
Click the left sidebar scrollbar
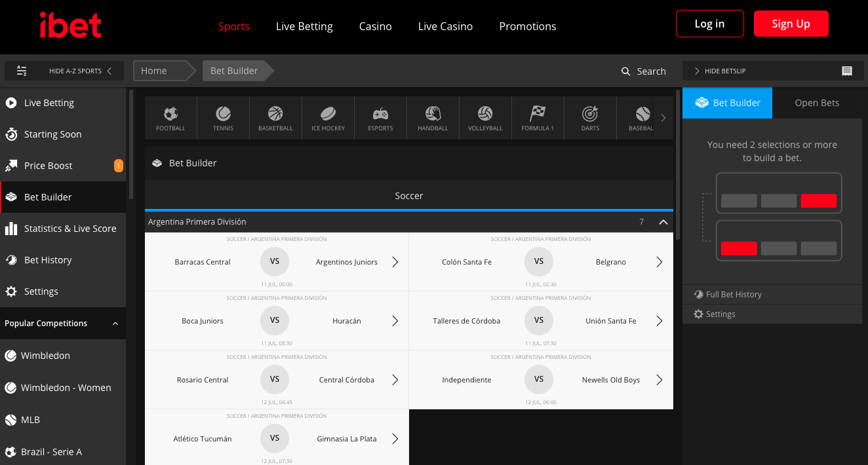(131, 144)
